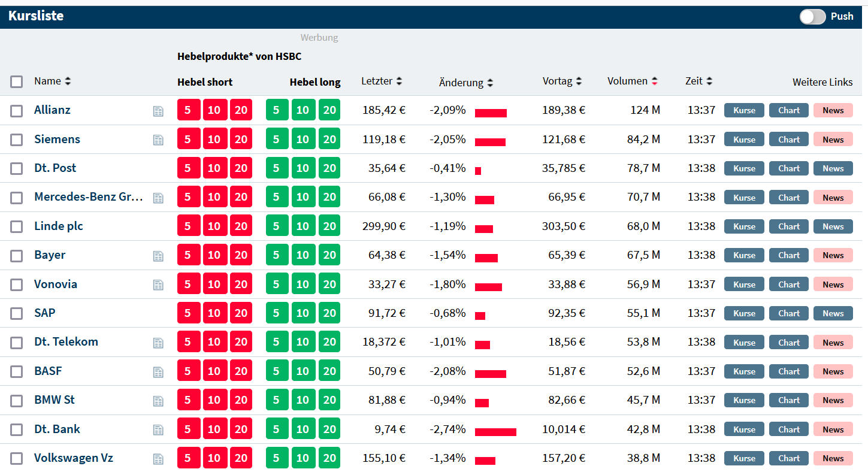
Task: Select short leverage 5 for Allianz
Action: [188, 110]
